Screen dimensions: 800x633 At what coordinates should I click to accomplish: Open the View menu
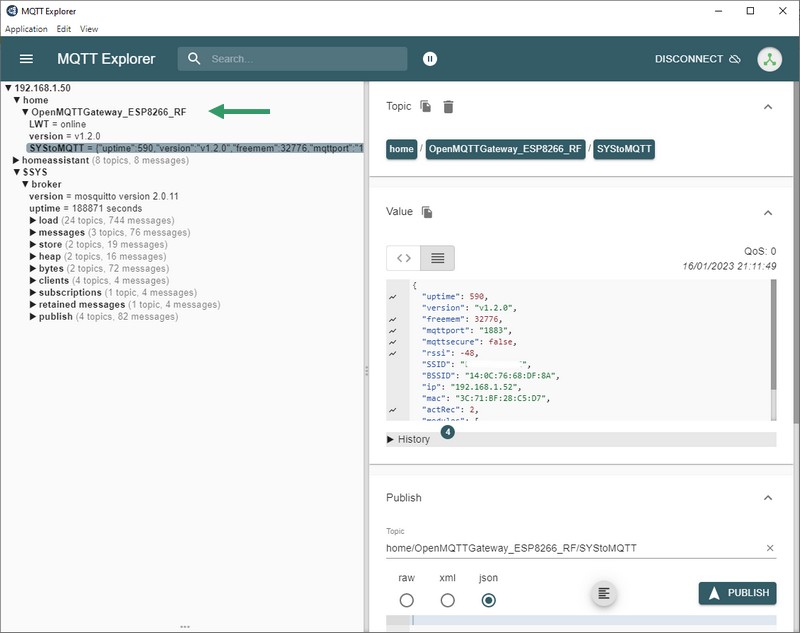[x=89, y=29]
